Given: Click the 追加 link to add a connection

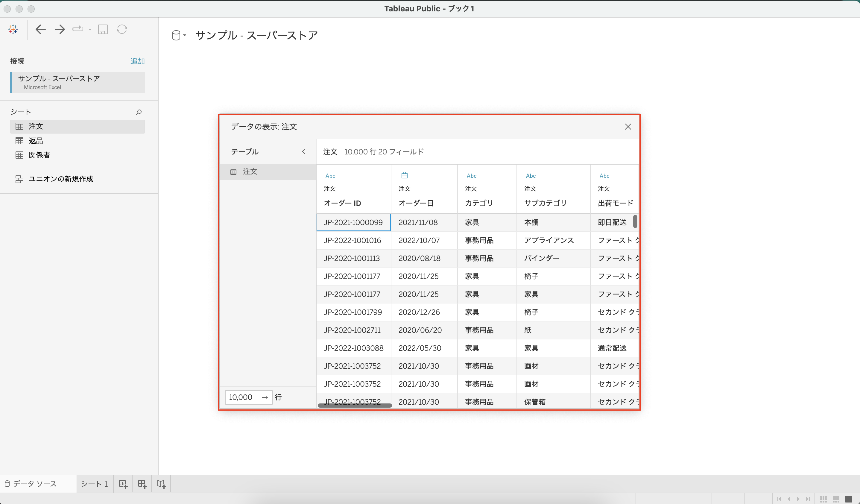Looking at the screenshot, I should click(x=137, y=61).
